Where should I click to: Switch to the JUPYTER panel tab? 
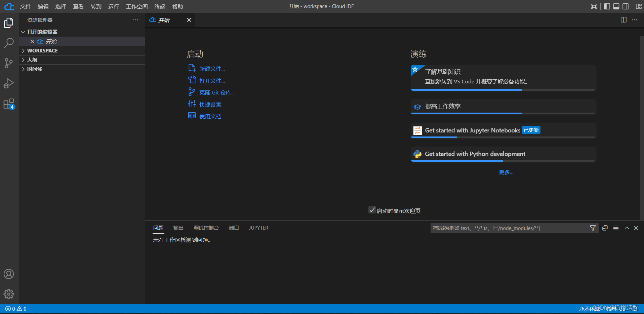(258, 228)
